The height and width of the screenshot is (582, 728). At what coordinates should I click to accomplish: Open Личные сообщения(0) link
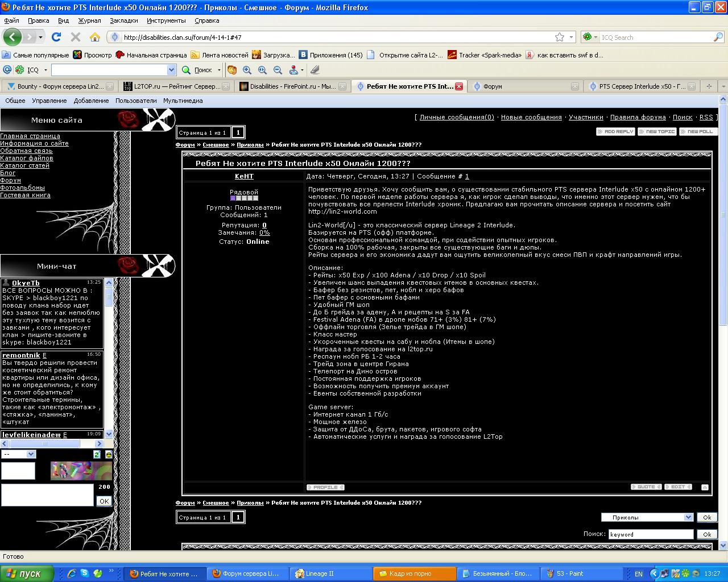[457, 117]
